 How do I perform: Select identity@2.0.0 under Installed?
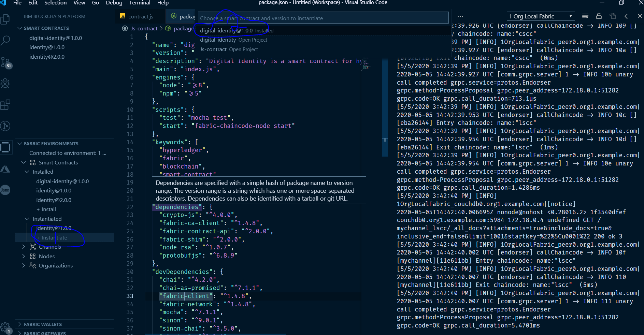pos(54,200)
